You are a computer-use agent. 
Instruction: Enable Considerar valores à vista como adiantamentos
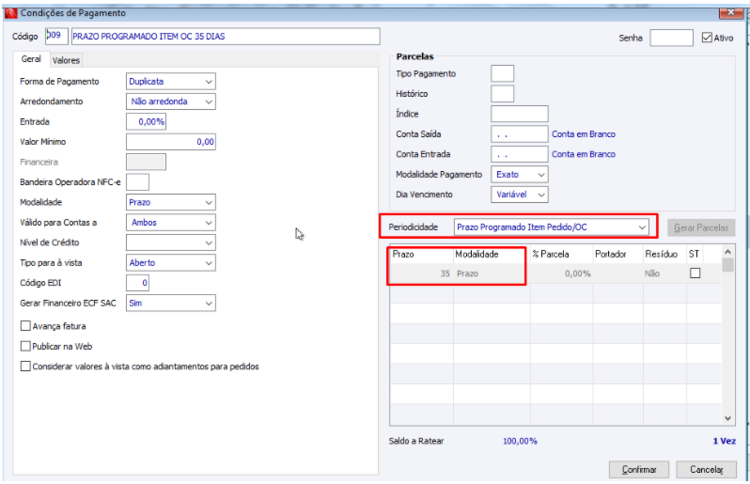(25, 366)
